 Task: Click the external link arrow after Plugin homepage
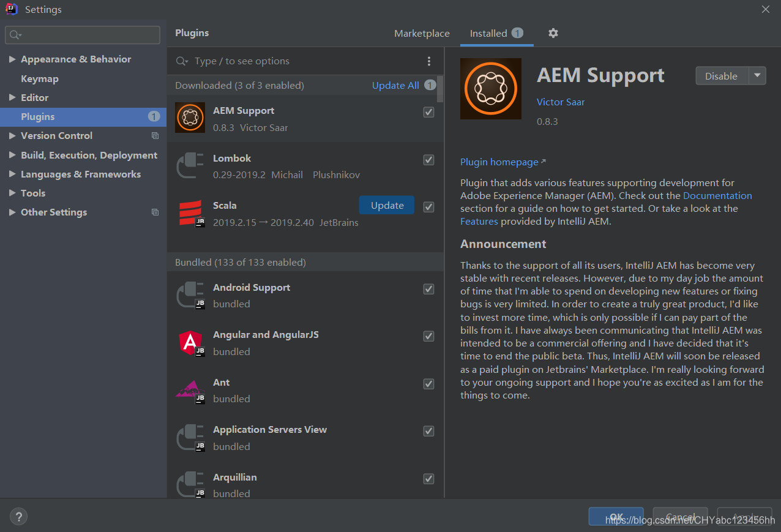[x=544, y=162]
